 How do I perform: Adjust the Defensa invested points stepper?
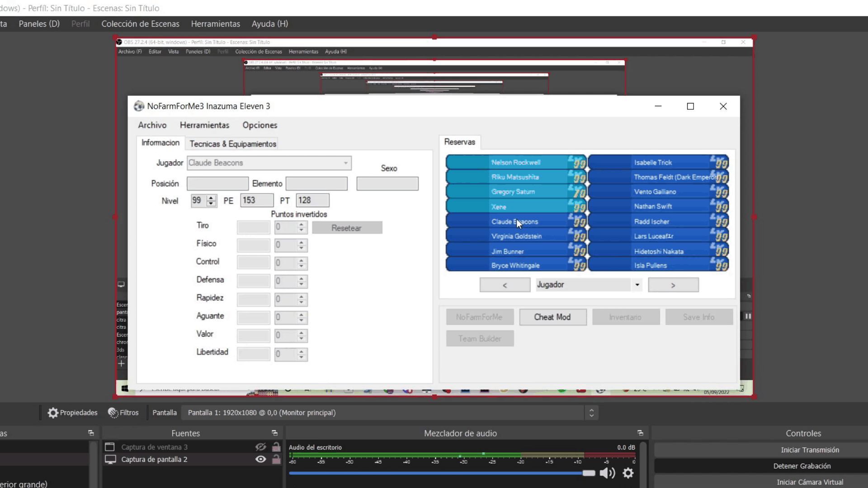302,282
